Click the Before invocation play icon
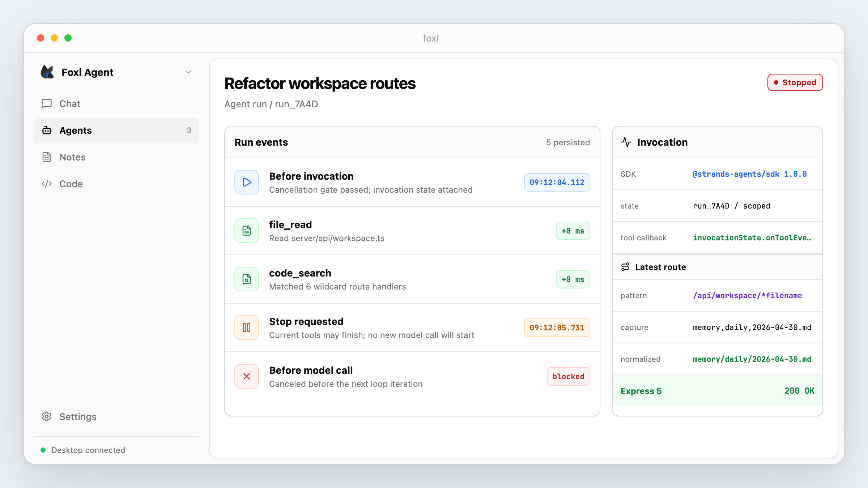The image size is (868, 488). click(247, 182)
